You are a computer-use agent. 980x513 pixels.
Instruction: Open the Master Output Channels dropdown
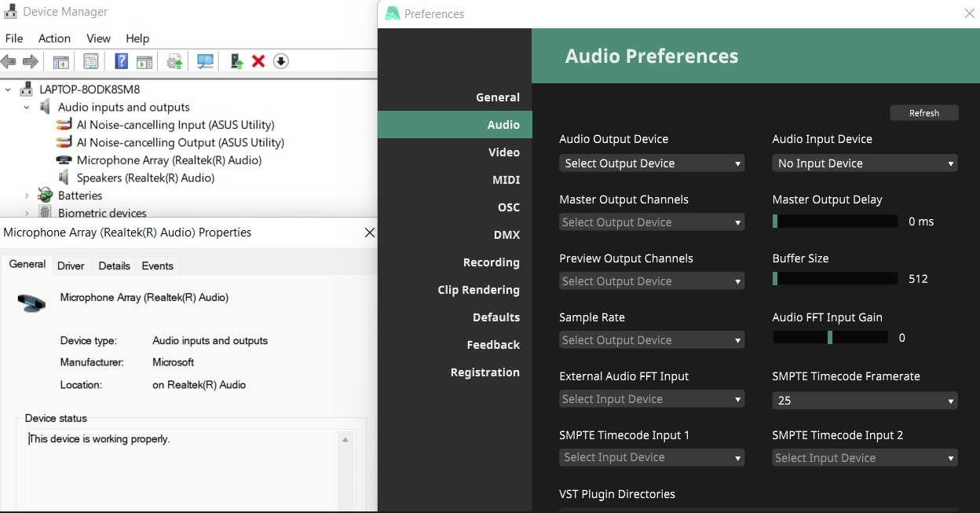click(652, 222)
